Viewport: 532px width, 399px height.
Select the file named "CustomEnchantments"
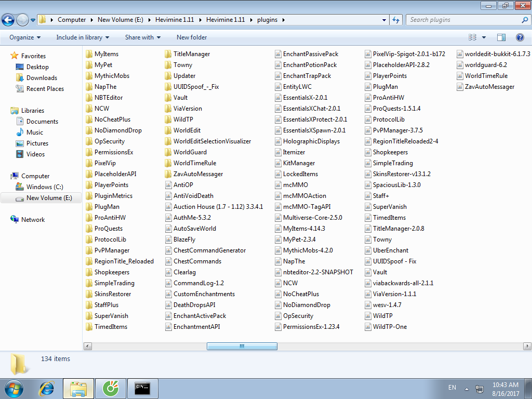(204, 294)
